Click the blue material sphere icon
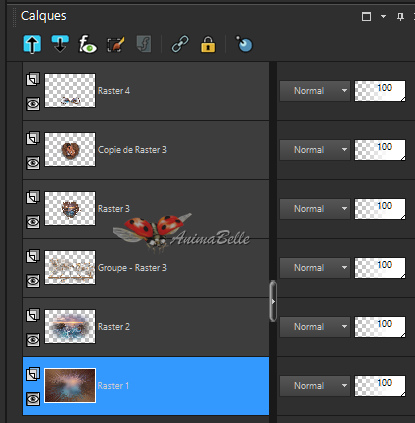Screen dimensions: 415x423 coord(244,44)
